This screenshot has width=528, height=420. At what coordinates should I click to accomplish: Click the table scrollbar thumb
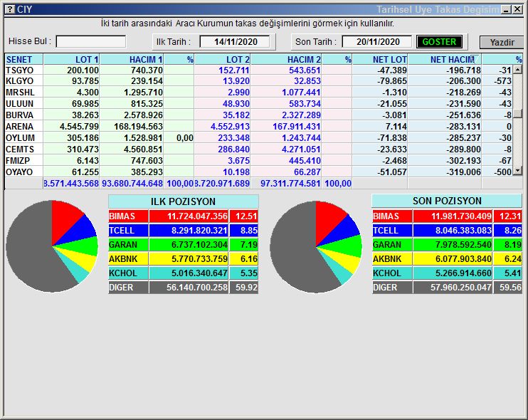coord(517,113)
